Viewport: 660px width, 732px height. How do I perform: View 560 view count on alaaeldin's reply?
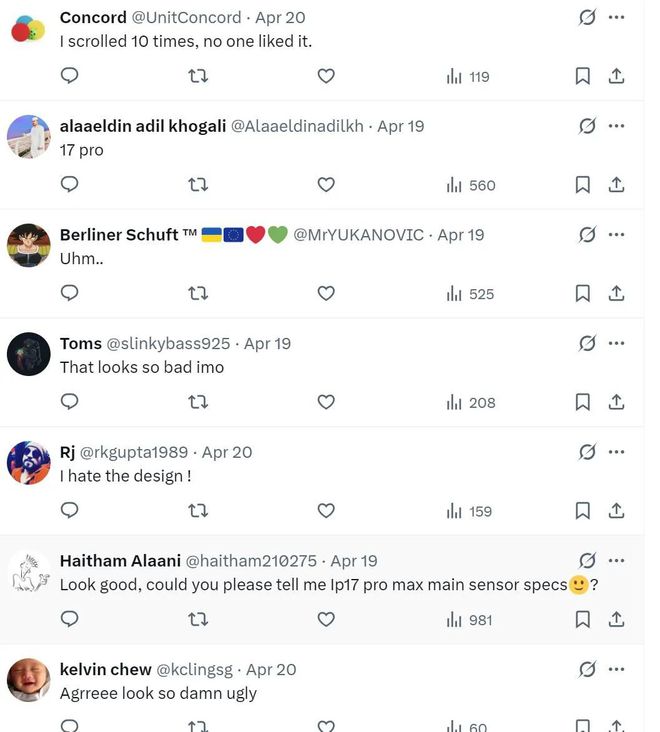point(470,185)
